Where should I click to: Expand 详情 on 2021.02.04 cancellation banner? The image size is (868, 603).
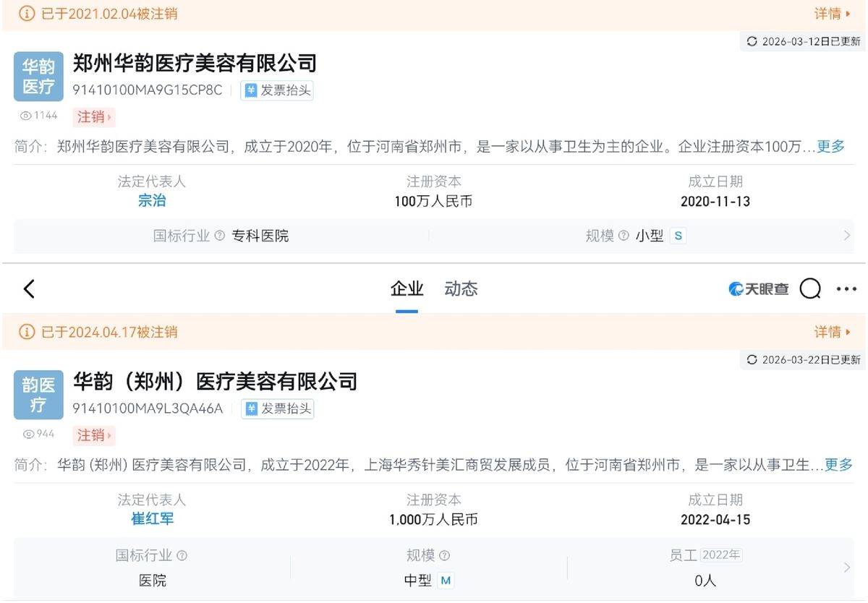tap(832, 14)
